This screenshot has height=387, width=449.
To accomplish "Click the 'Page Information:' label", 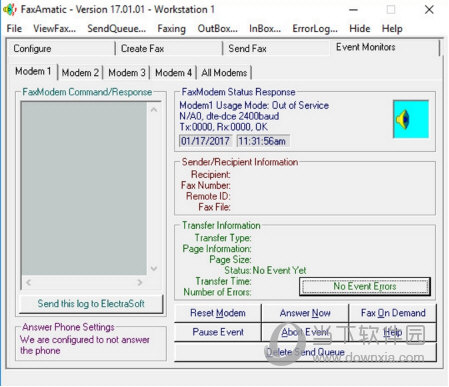I will click(217, 249).
